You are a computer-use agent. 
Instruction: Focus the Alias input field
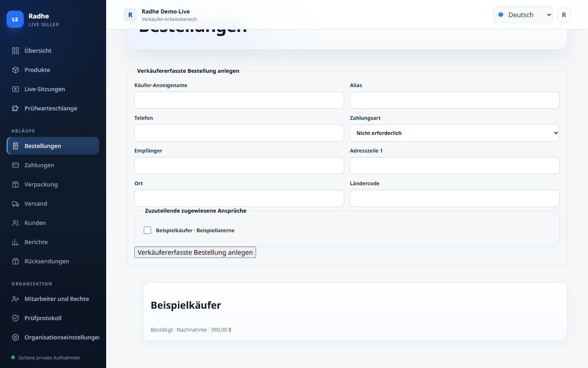point(454,100)
